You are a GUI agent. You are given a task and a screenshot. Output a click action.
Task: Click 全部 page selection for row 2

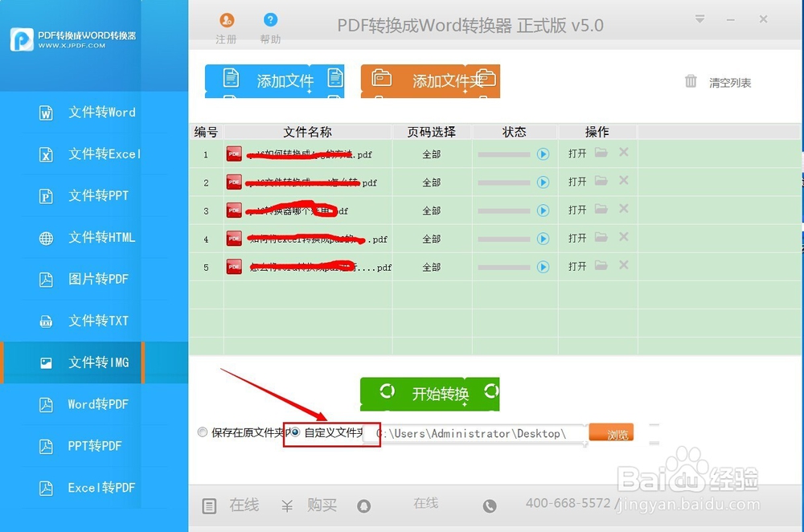coord(431,182)
